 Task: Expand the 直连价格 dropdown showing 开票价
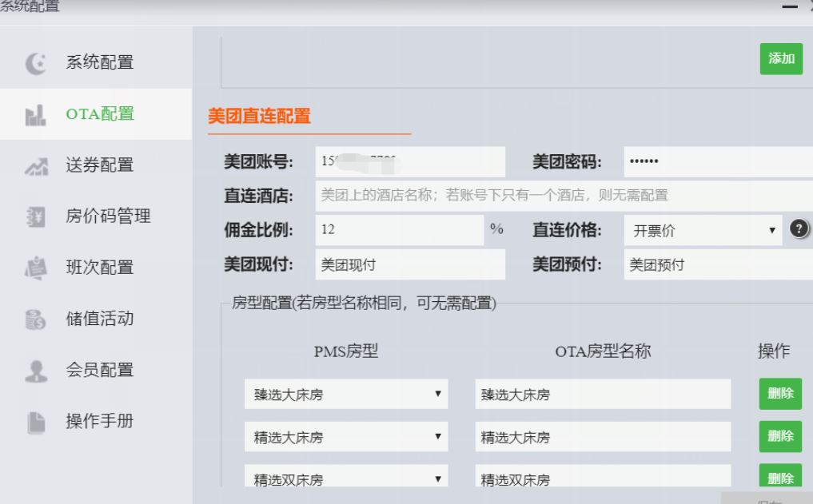[x=702, y=230]
